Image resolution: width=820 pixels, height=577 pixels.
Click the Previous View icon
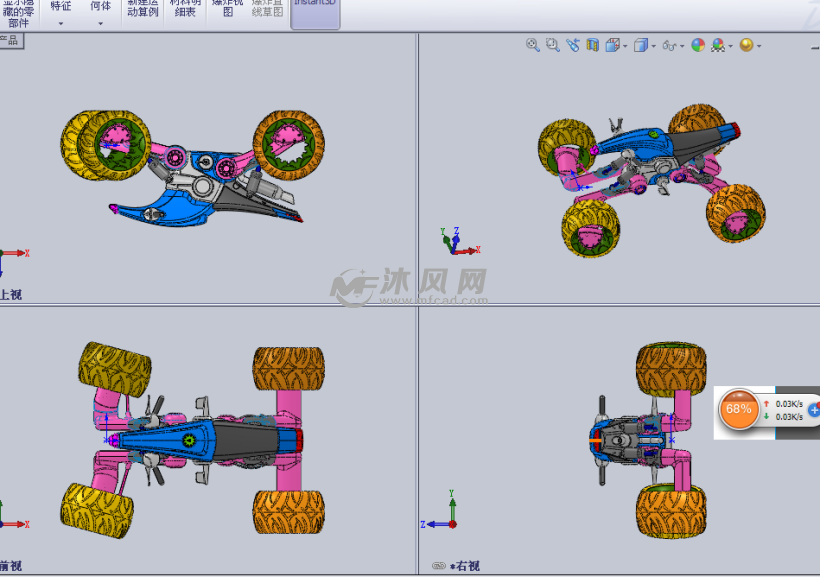[572, 45]
